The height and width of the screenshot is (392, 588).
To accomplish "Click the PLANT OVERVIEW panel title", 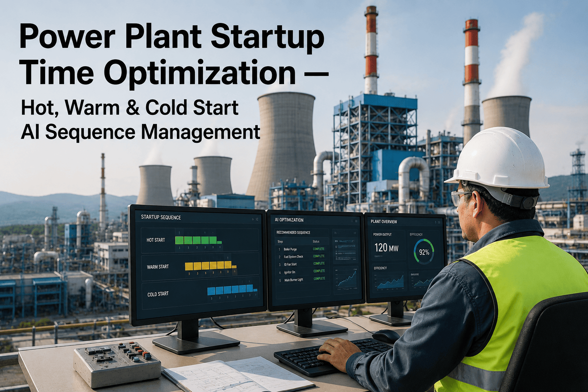I will pyautogui.click(x=384, y=222).
